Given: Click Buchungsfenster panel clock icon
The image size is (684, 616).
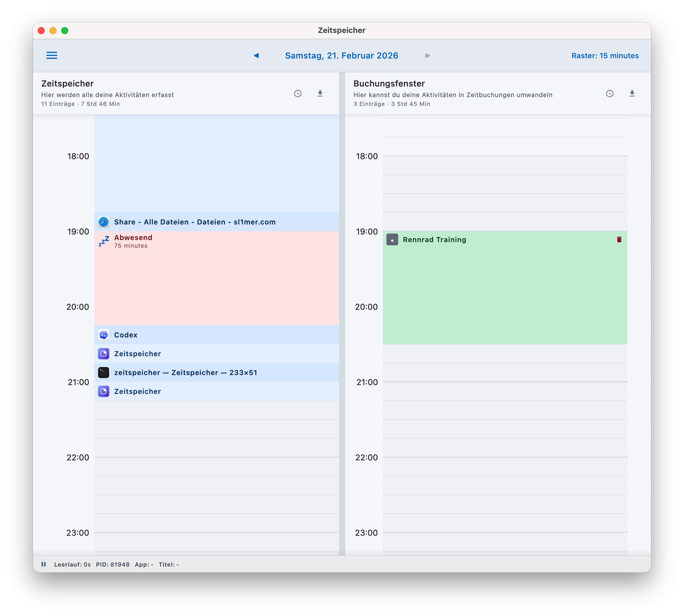Looking at the screenshot, I should click(x=610, y=94).
